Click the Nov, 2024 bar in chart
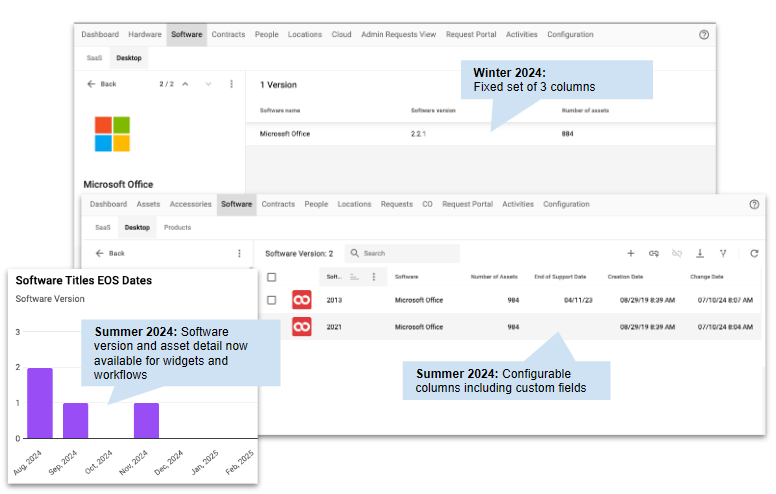This screenshot has height=494, width=776. (x=146, y=421)
